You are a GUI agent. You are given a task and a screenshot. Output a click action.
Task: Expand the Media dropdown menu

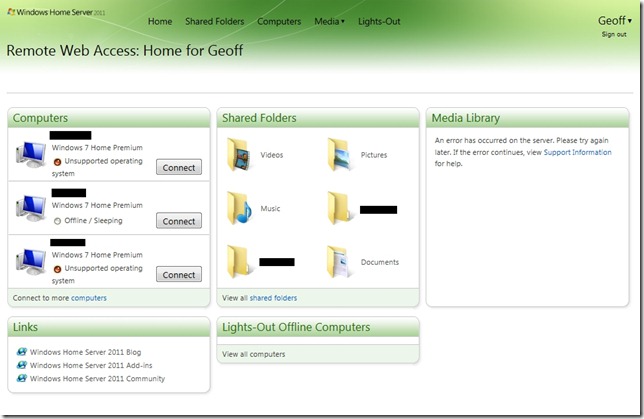pos(329,21)
